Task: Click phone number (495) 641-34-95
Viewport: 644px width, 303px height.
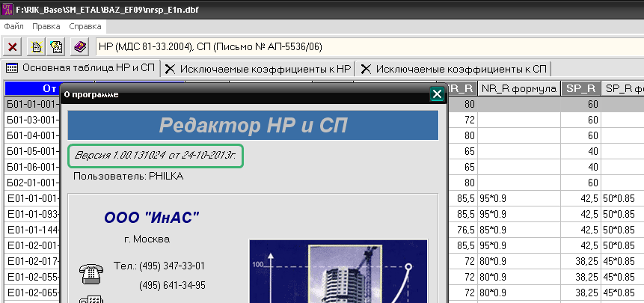Action: coord(172,285)
